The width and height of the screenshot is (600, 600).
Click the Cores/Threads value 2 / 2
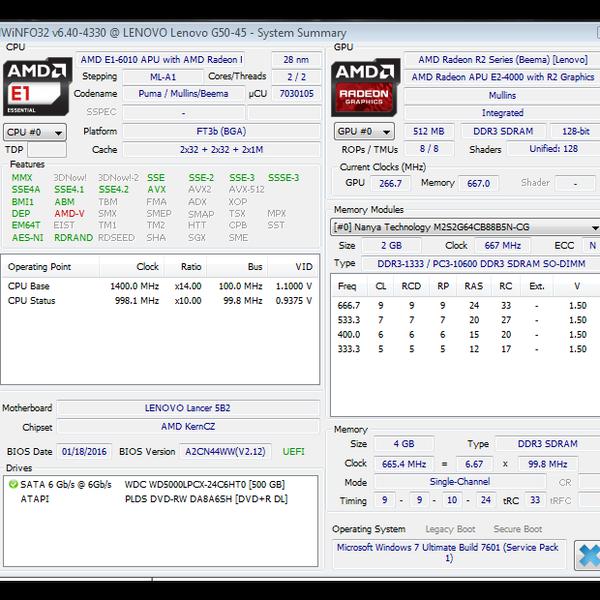click(297, 77)
